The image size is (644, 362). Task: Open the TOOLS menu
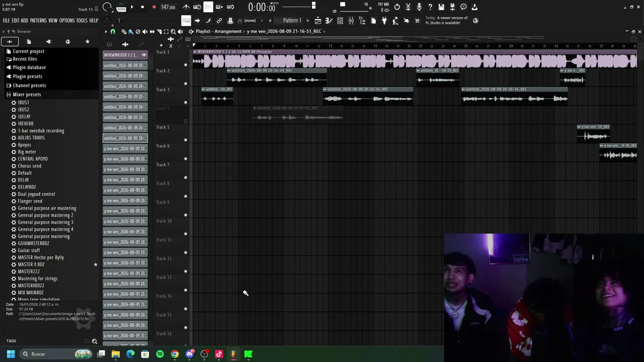coord(82,21)
